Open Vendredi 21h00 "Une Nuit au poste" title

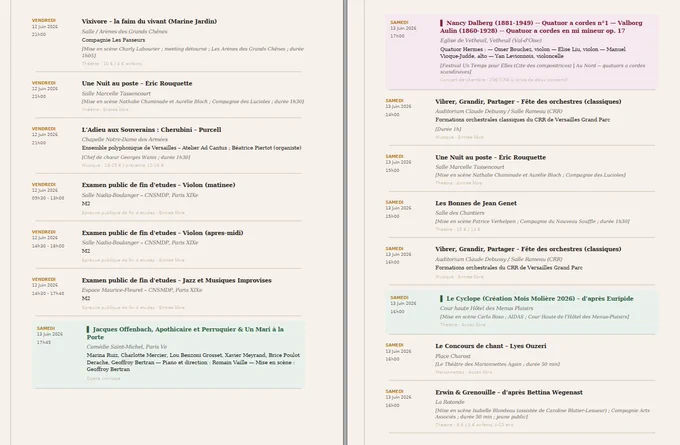[x=137, y=83]
